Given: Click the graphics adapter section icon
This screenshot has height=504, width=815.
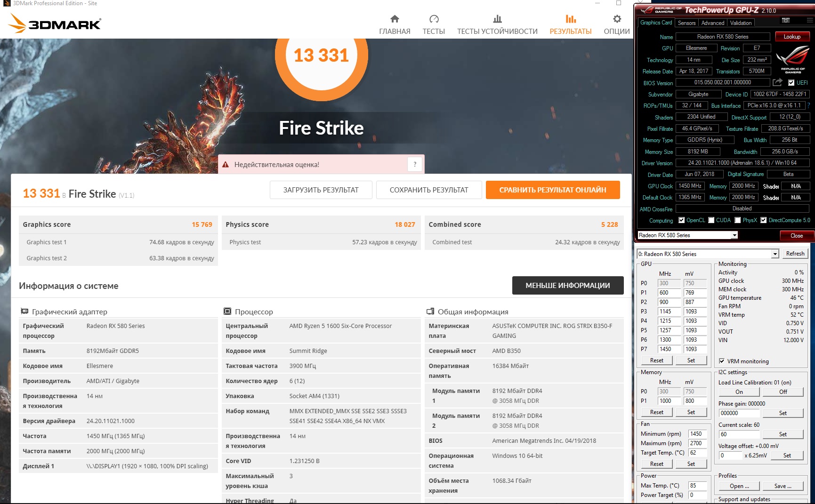Looking at the screenshot, I should pos(24,311).
